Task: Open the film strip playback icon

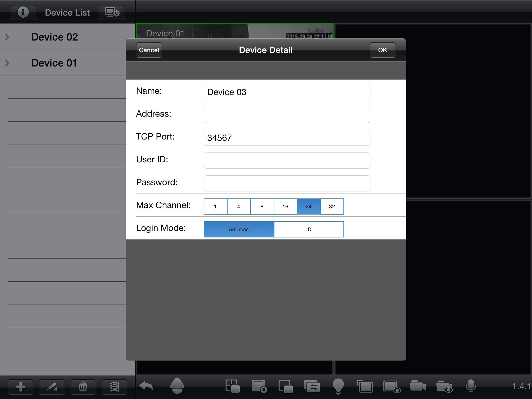Action: (114, 387)
